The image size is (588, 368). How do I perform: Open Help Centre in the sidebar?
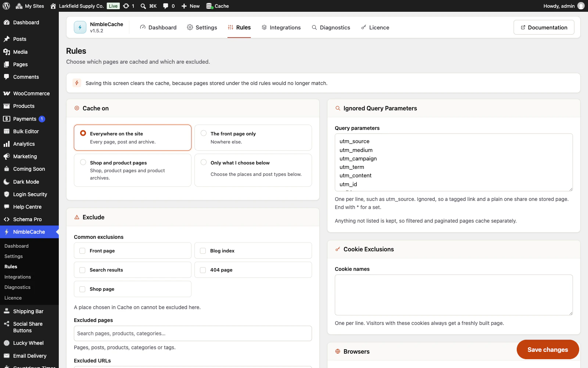(29, 207)
